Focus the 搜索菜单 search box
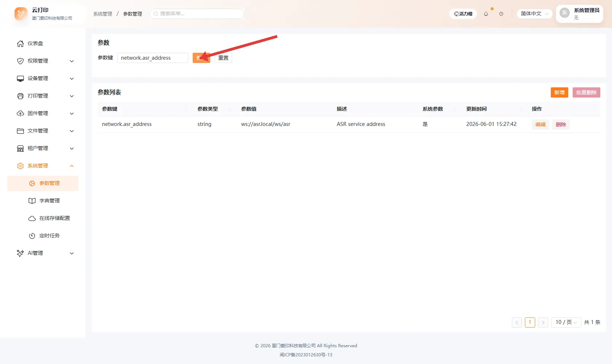Screen dimensions: 612x364 tap(197, 14)
